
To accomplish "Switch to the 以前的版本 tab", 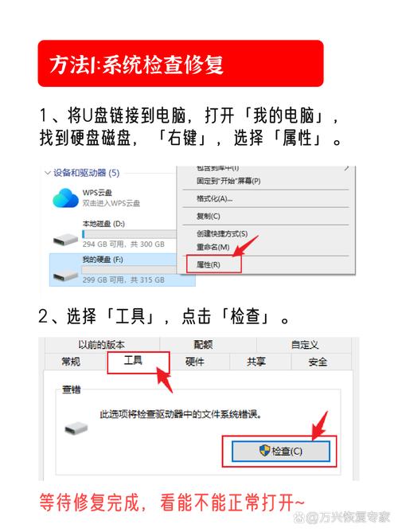I will [x=102, y=345].
